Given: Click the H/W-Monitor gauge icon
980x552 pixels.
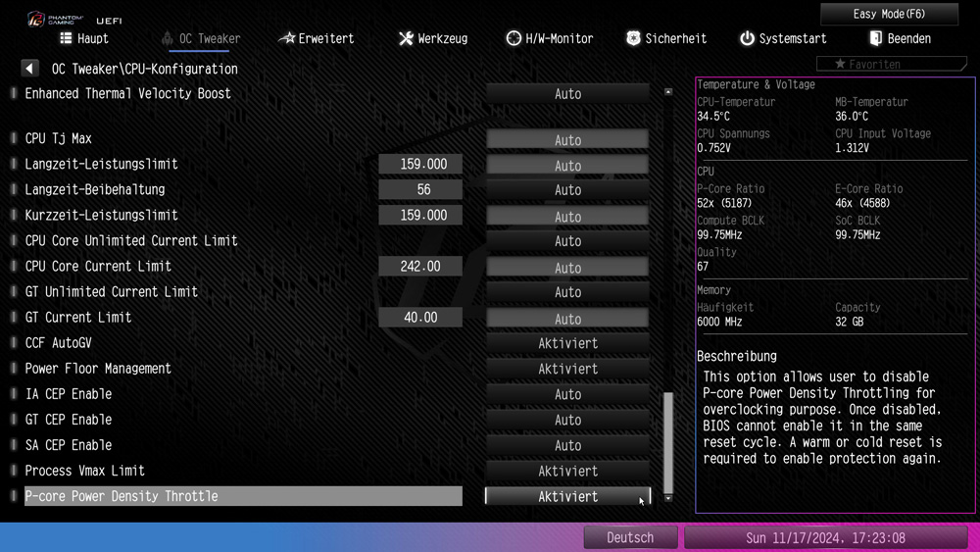Looking at the screenshot, I should coord(514,38).
